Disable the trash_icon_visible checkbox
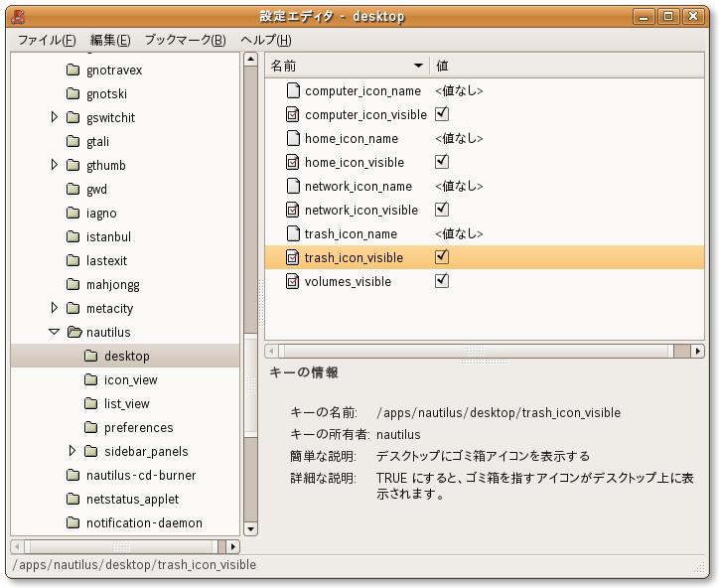The width and height of the screenshot is (719, 588). pyautogui.click(x=442, y=257)
